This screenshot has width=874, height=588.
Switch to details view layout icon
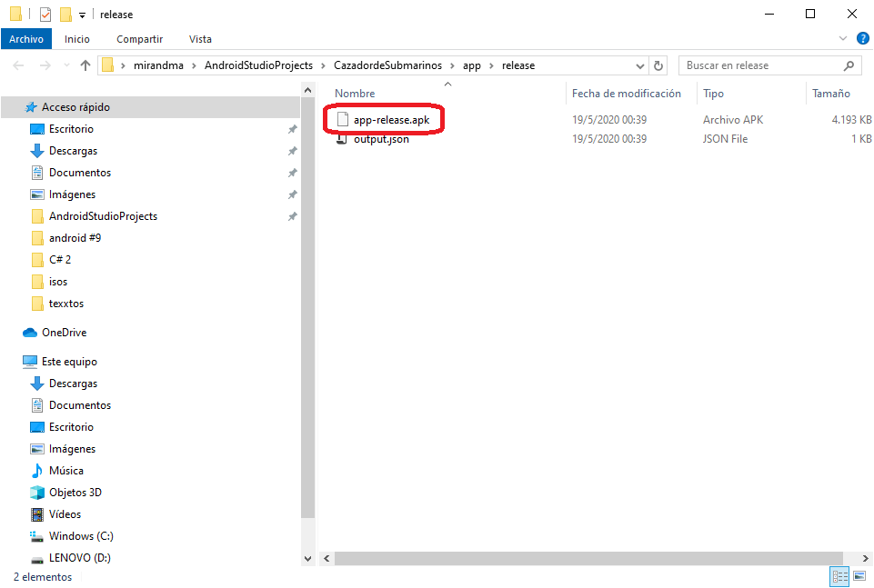(839, 577)
